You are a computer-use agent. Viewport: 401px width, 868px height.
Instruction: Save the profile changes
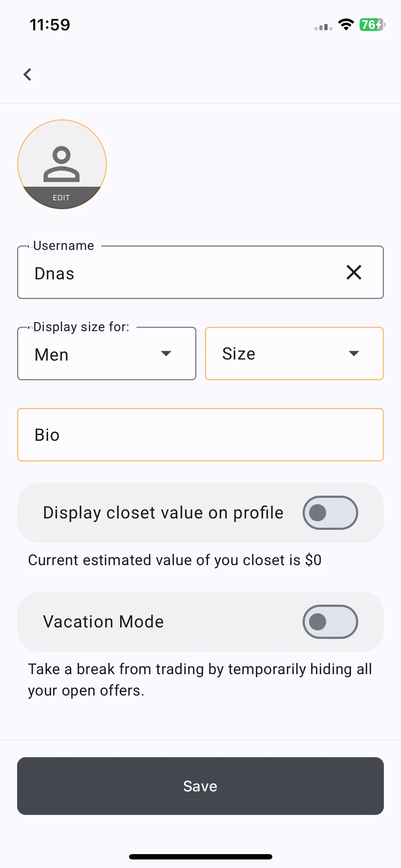click(200, 786)
